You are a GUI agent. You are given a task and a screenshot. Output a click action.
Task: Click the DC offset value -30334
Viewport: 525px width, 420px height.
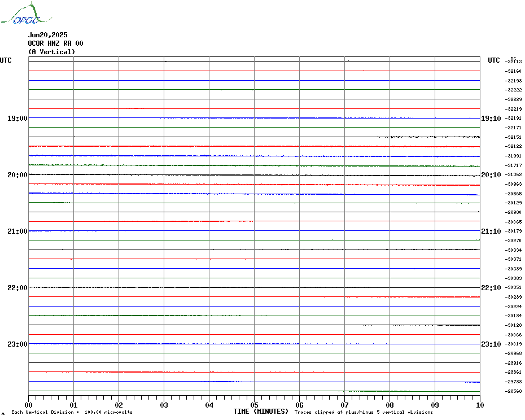coord(513,250)
